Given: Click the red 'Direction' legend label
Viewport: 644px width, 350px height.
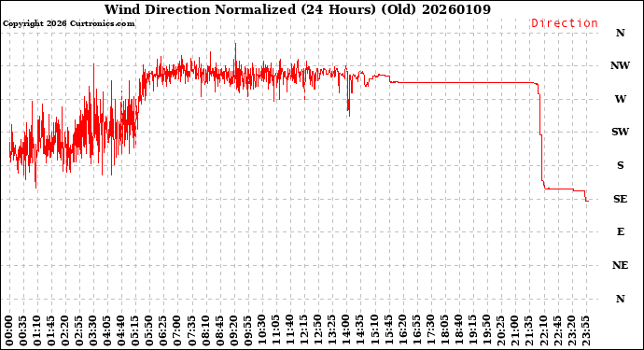Looking at the screenshot, I should click(x=565, y=23).
